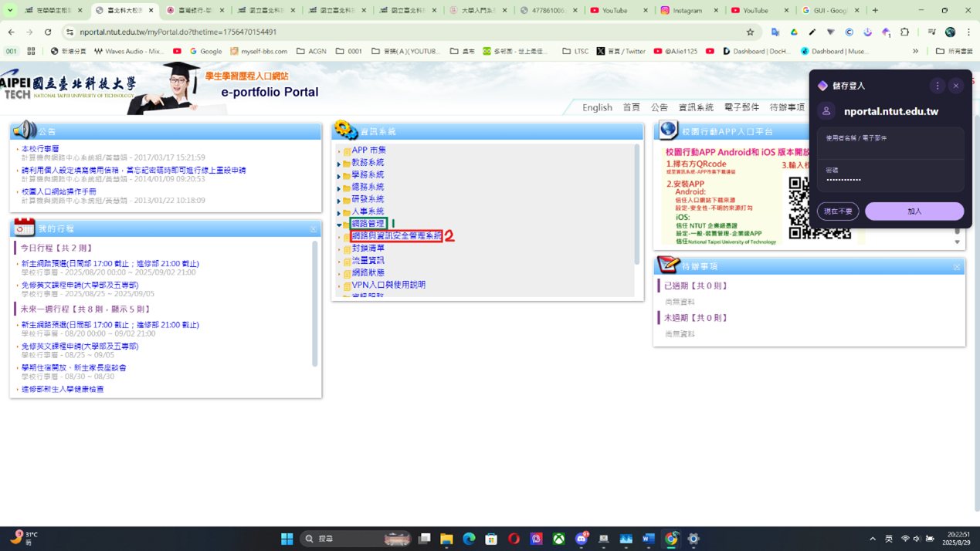The width and height of the screenshot is (980, 551).
Task: Open the media control music icon
Action: (x=931, y=32)
